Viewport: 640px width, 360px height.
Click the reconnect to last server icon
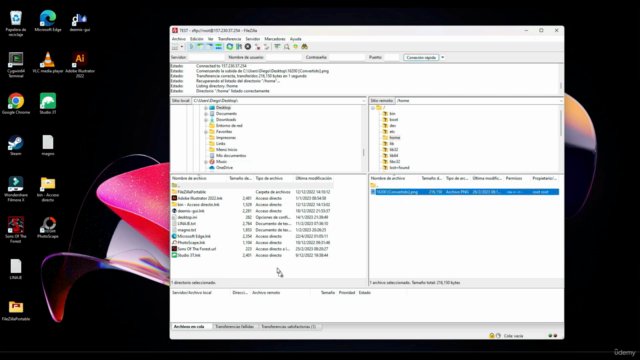point(266,47)
